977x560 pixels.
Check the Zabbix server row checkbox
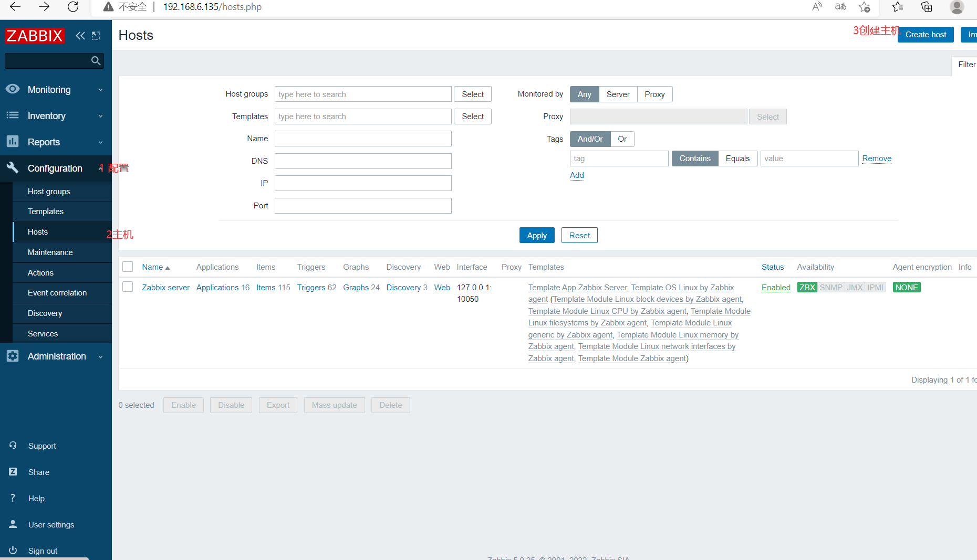pyautogui.click(x=128, y=287)
